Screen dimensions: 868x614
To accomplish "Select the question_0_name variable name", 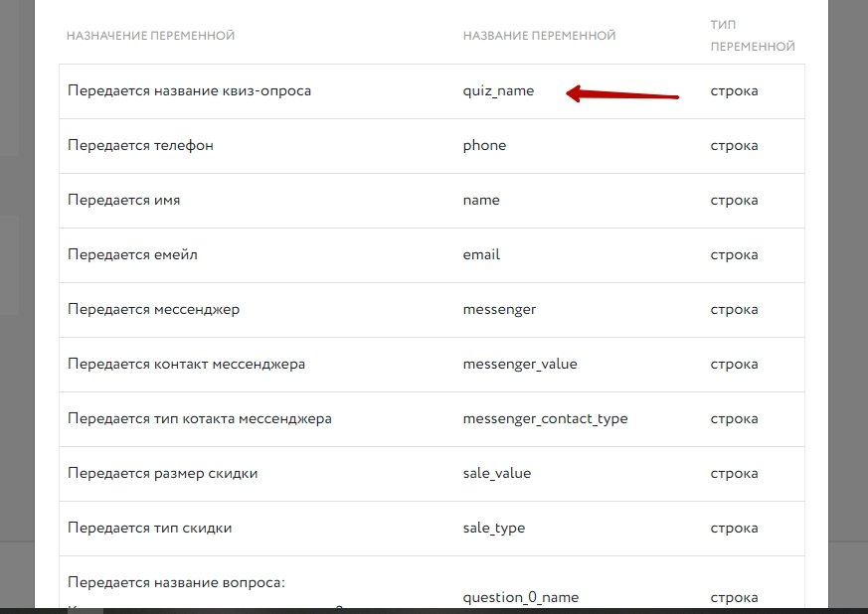I will click(521, 598).
